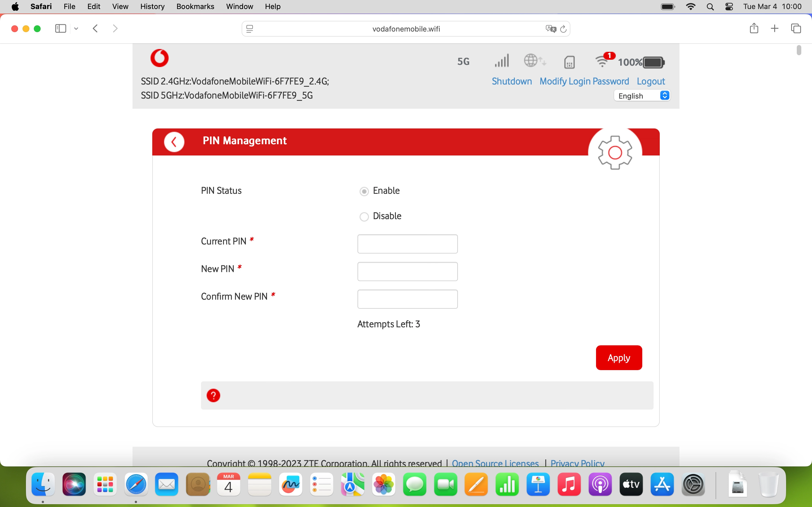The height and width of the screenshot is (507, 812).
Task: Click the red back arrow in PIN Management
Action: pos(174,142)
